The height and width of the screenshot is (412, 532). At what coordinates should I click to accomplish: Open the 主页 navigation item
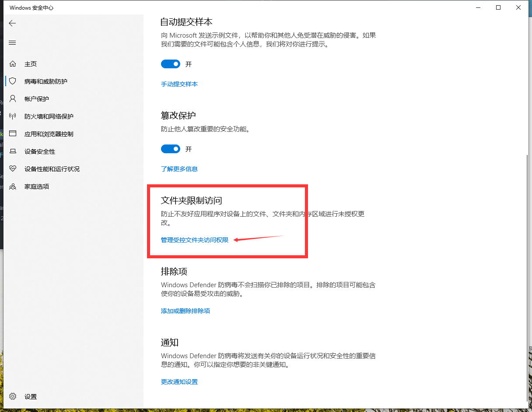click(31, 64)
